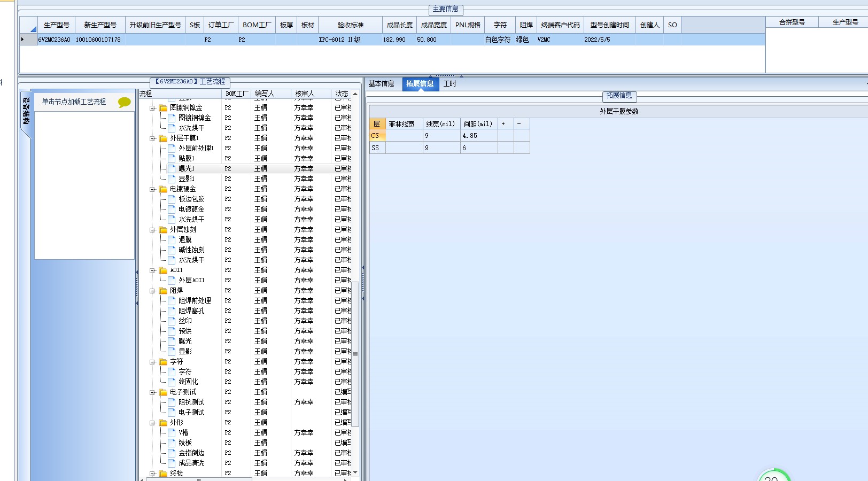Click page icon beside 板边包胶

point(172,199)
